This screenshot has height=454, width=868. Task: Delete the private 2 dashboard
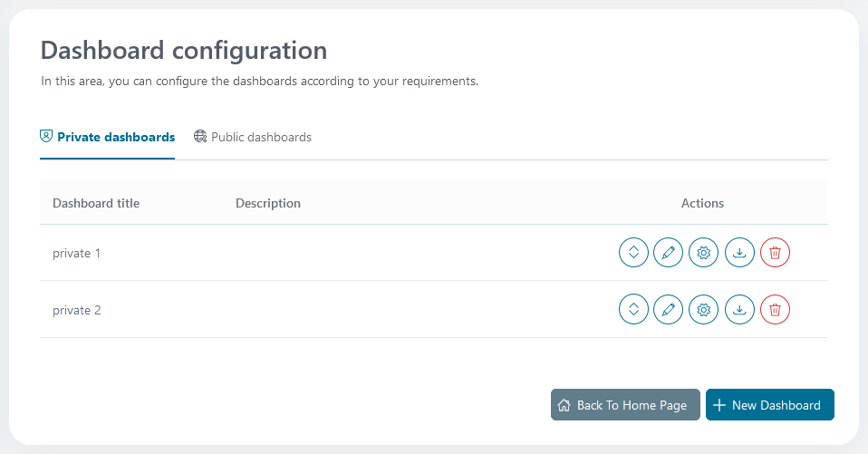coord(775,310)
